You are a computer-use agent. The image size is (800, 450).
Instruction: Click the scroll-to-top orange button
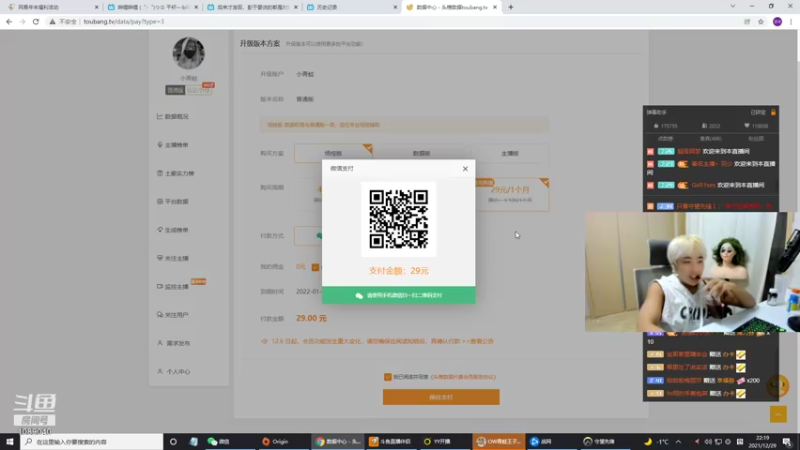(778, 414)
